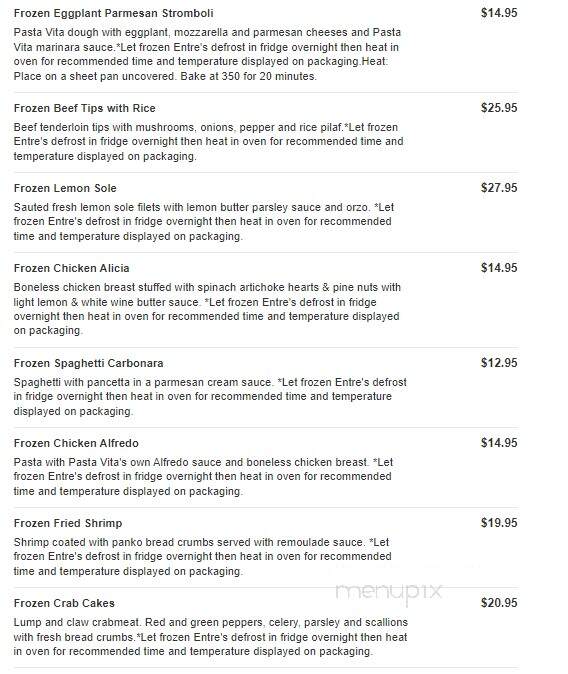
Task: Select the $14.95 price beside Chicken Alicia
Action: (x=499, y=268)
